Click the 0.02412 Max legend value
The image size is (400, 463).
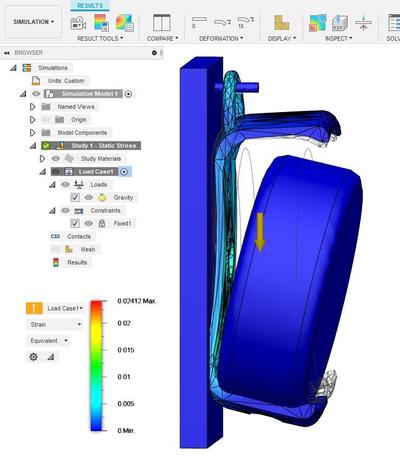click(137, 301)
